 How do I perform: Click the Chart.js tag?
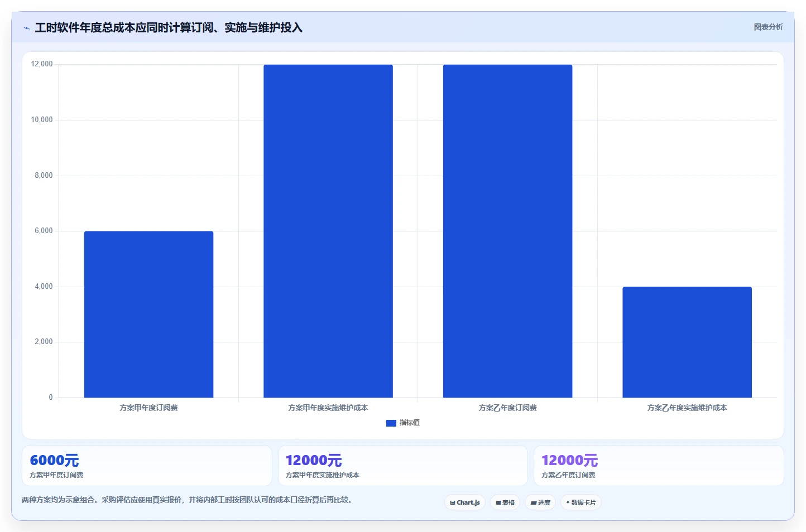click(x=465, y=502)
